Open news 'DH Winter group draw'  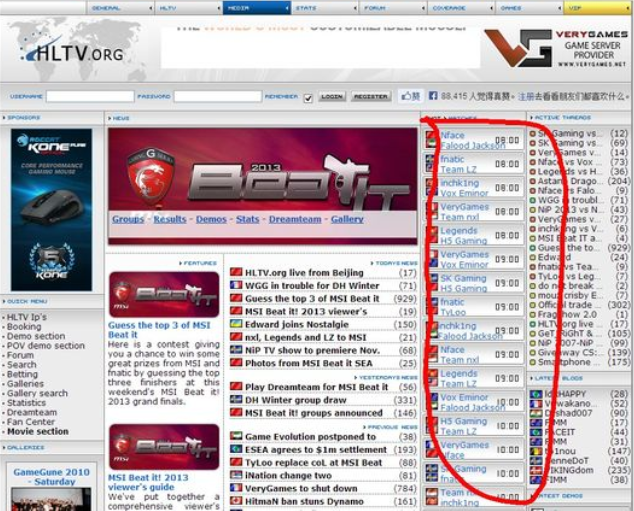pos(296,400)
